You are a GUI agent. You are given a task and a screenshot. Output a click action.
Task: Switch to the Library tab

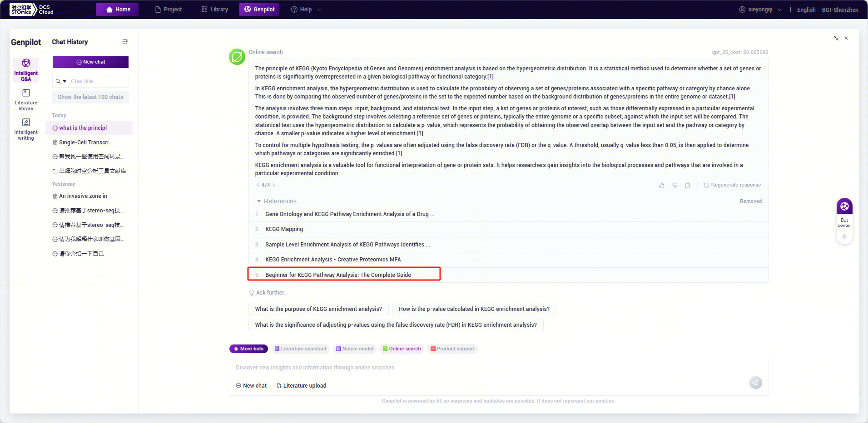click(x=215, y=10)
